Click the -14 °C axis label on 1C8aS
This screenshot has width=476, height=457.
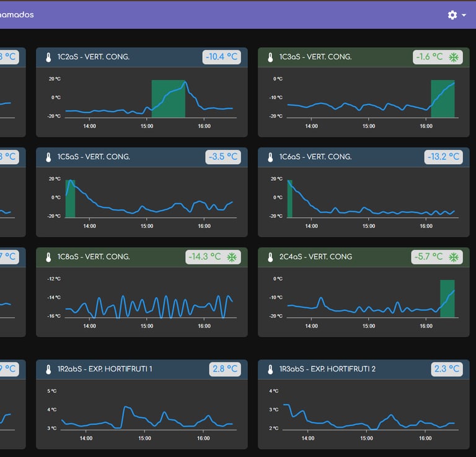54,297
